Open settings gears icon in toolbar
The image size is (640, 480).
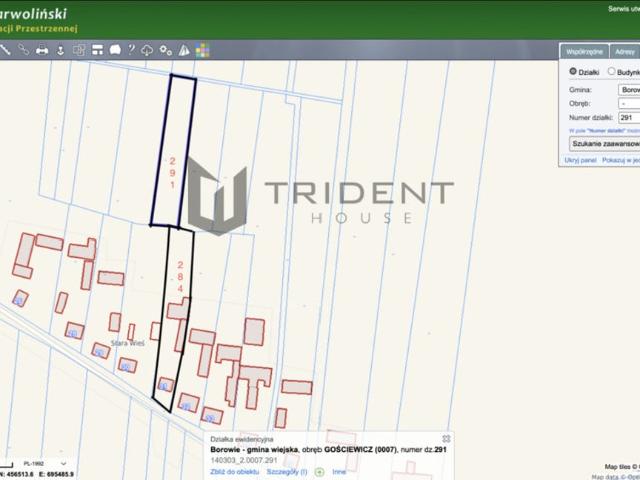165,49
